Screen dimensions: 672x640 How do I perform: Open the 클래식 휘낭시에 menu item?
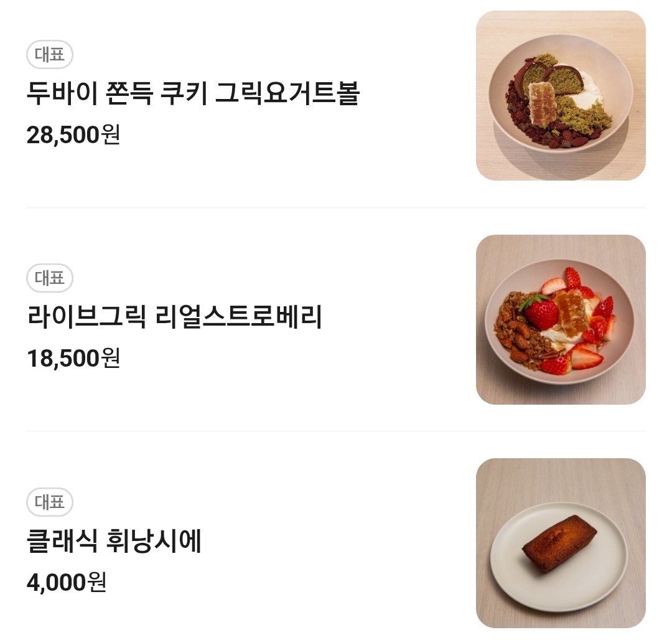(114, 542)
